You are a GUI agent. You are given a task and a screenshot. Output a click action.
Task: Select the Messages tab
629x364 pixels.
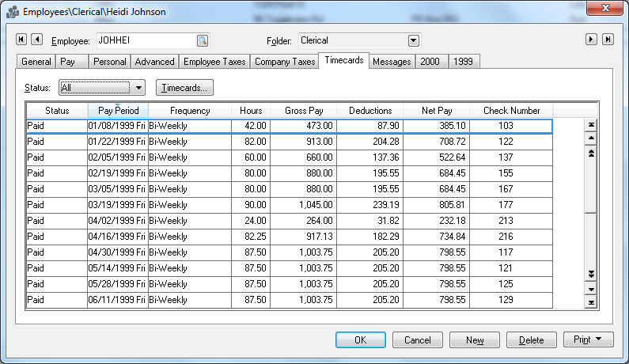[392, 62]
